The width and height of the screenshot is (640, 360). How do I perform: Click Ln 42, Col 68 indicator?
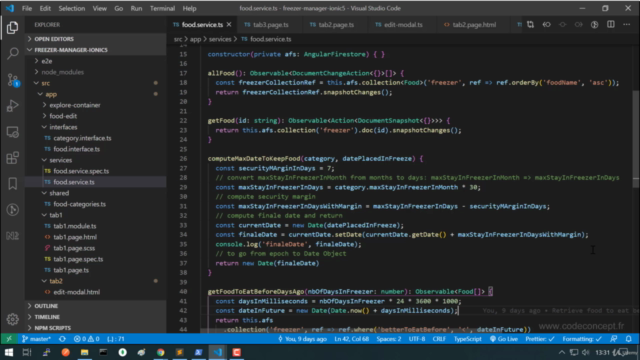tap(351, 339)
